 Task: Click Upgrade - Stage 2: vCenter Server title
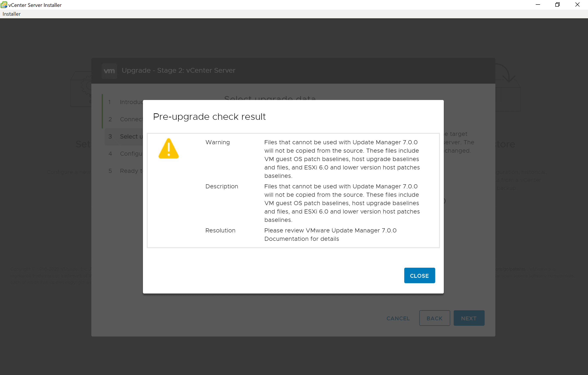pyautogui.click(x=179, y=70)
